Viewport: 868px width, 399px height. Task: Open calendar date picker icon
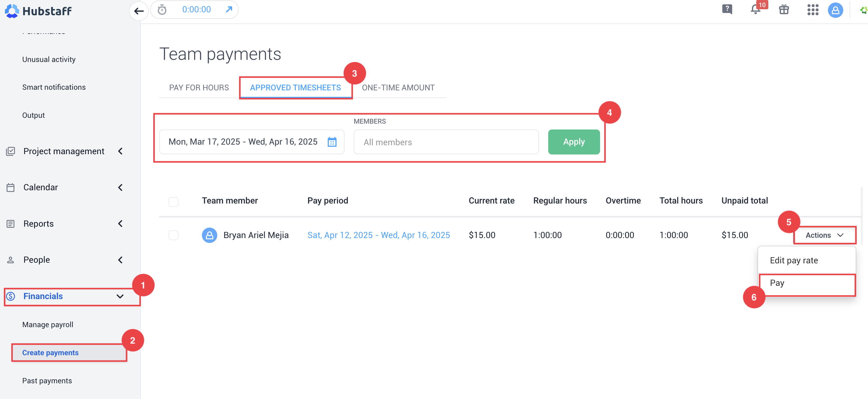coord(332,142)
